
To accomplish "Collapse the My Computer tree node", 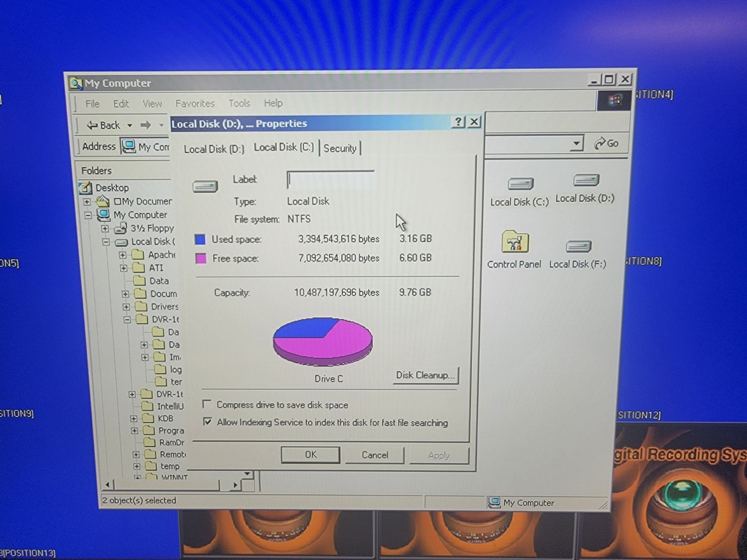I will tap(88, 215).
